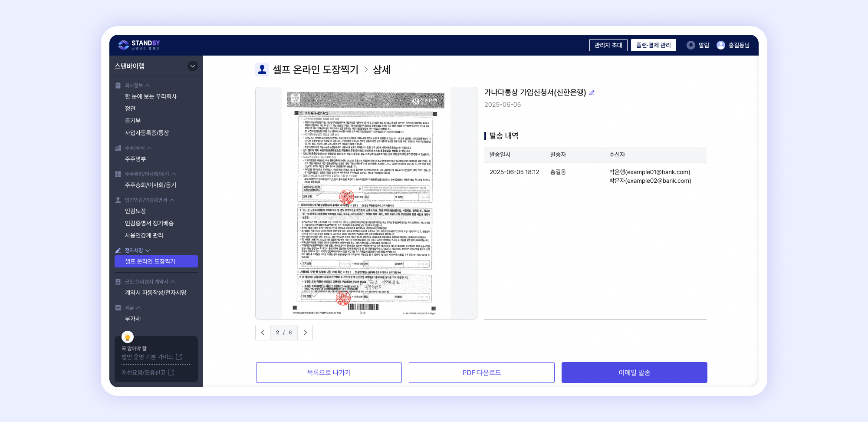Collapse the 주주/주식 section
Image resolution: width=868 pixels, height=422 pixels.
pos(149,148)
